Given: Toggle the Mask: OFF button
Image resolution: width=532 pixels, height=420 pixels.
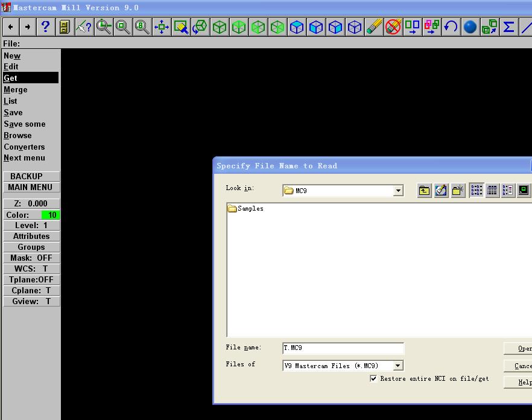Looking at the screenshot, I should coord(31,258).
